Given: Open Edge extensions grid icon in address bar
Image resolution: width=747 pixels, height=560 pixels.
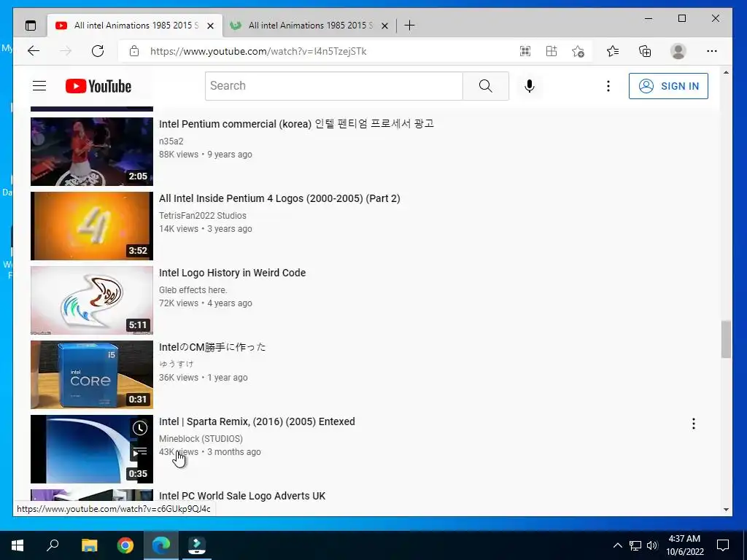Looking at the screenshot, I should [551, 51].
